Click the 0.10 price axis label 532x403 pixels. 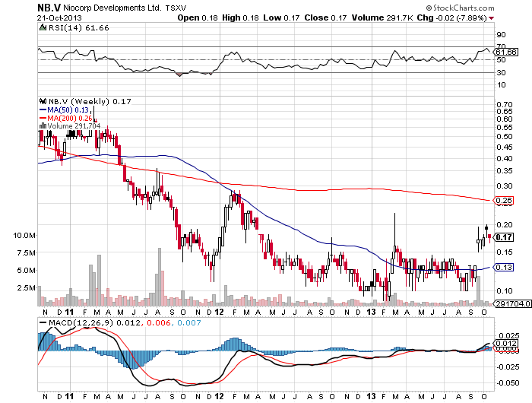[505, 291]
